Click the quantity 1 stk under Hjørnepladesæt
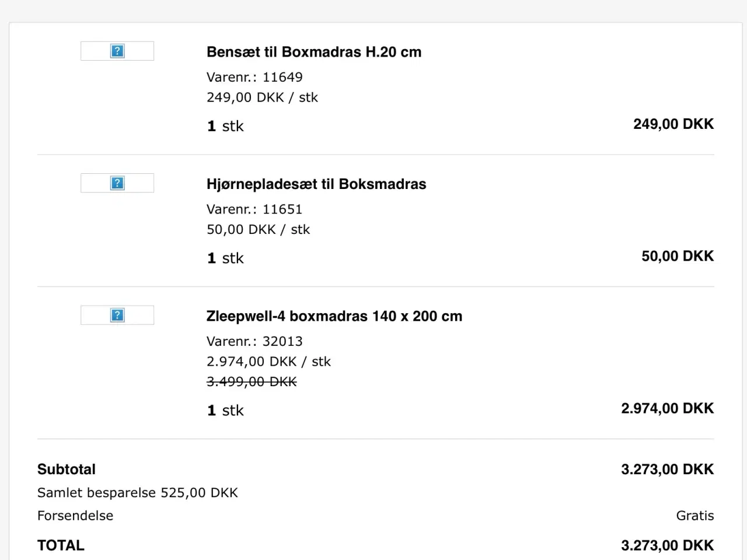Image resolution: width=747 pixels, height=560 pixels. [225, 258]
